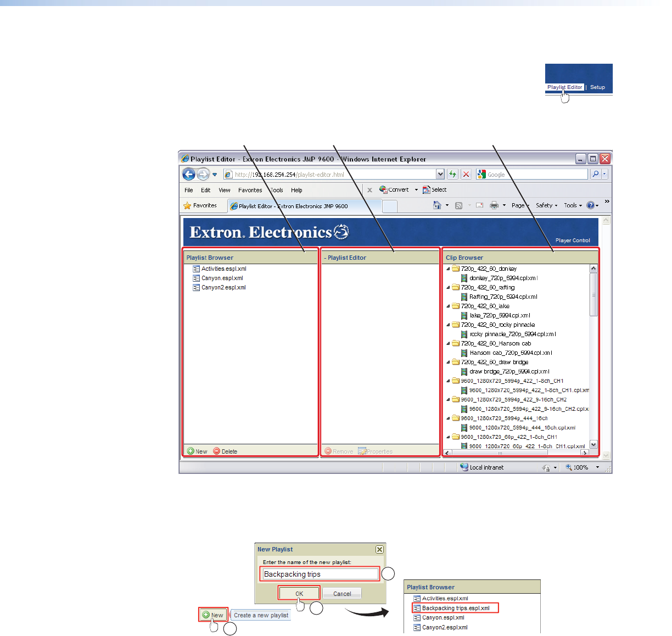This screenshot has width=672, height=636.
Task: Click the Delete playlist red icon
Action: (x=216, y=451)
